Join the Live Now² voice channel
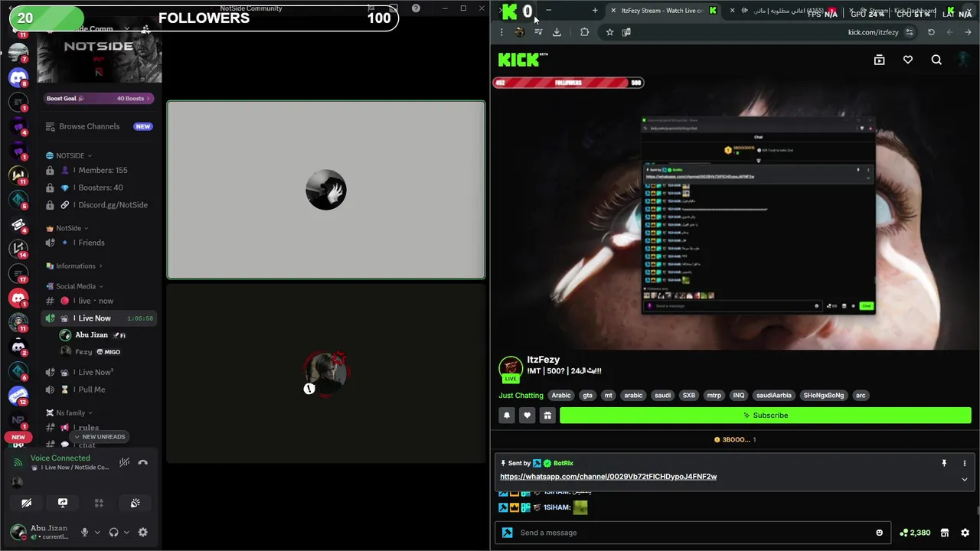980x551 pixels. 99,372
